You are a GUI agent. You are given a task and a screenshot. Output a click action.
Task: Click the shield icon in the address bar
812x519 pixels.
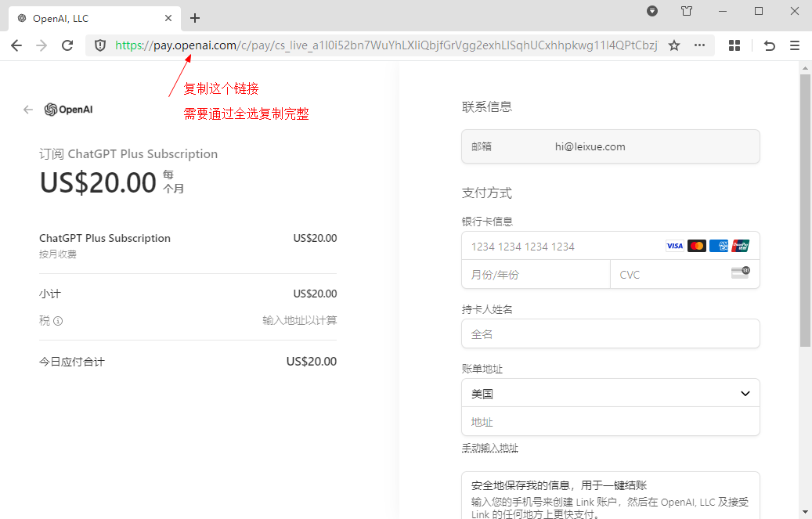[x=99, y=45]
